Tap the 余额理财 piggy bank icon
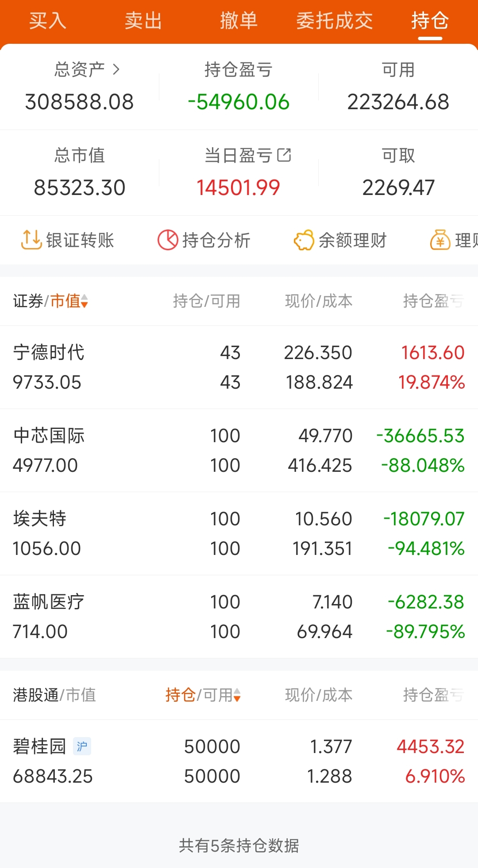The height and width of the screenshot is (868, 478). pos(304,240)
